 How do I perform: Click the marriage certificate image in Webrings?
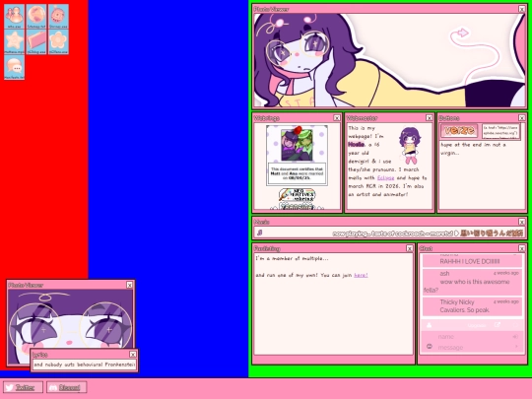[x=298, y=156]
